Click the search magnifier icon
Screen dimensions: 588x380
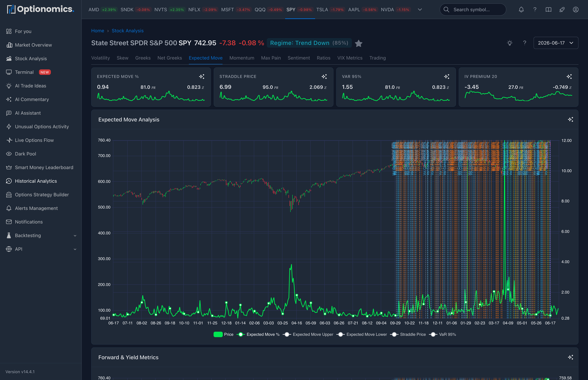pyautogui.click(x=446, y=10)
